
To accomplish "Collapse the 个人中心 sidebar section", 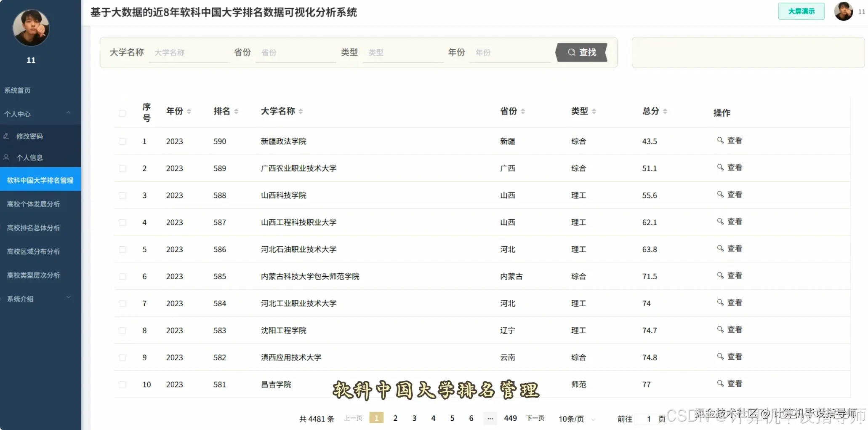I will point(69,113).
